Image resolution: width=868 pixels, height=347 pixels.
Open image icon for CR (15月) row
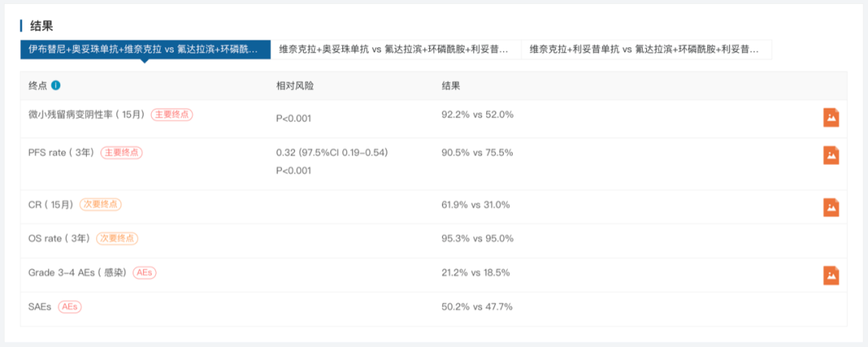point(831,207)
